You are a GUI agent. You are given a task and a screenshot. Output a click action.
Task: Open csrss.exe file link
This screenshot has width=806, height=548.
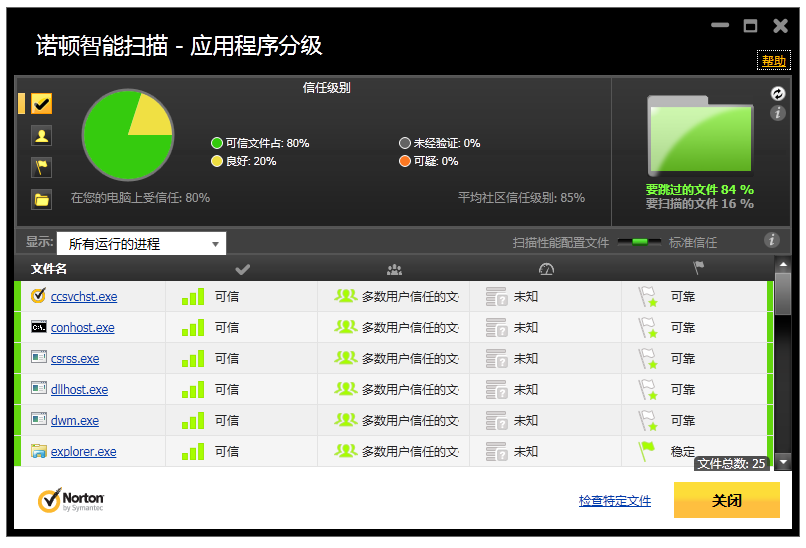pos(75,359)
